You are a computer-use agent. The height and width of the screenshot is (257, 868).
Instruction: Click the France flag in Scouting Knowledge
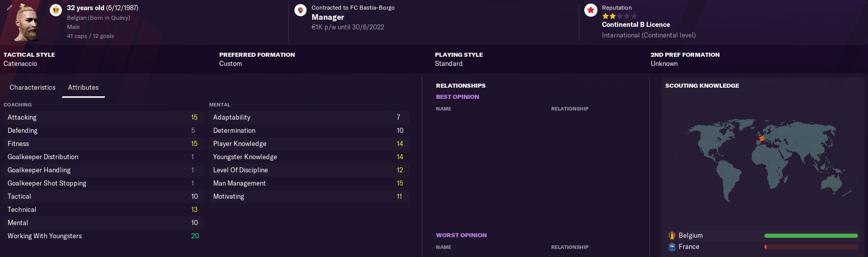[672, 247]
